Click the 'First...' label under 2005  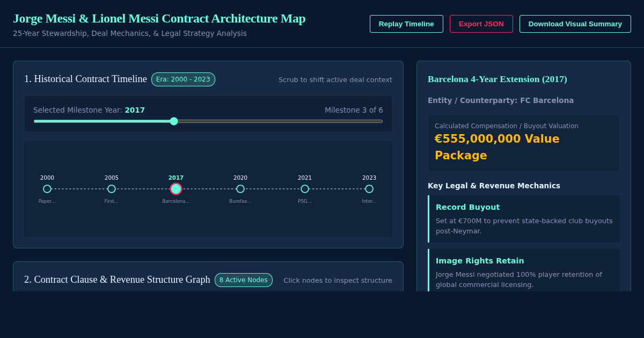click(112, 201)
